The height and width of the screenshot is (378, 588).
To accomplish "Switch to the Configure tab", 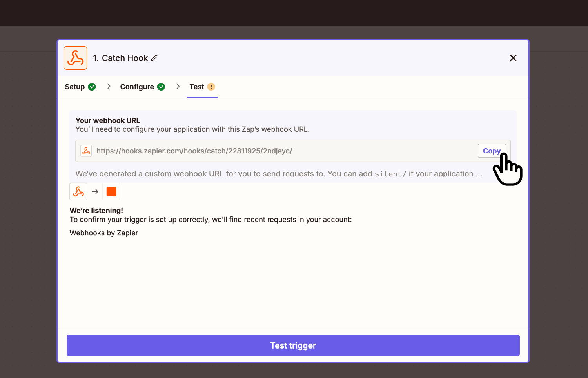I will (142, 87).
